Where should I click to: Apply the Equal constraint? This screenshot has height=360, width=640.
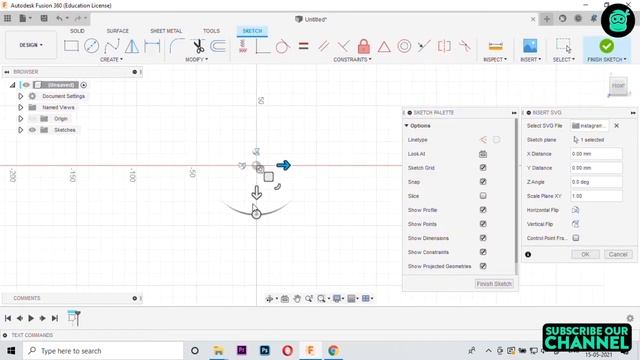coord(303,46)
